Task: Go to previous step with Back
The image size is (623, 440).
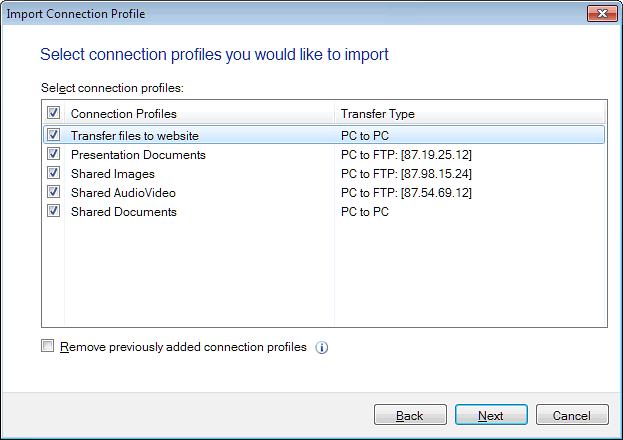Action: pos(410,415)
